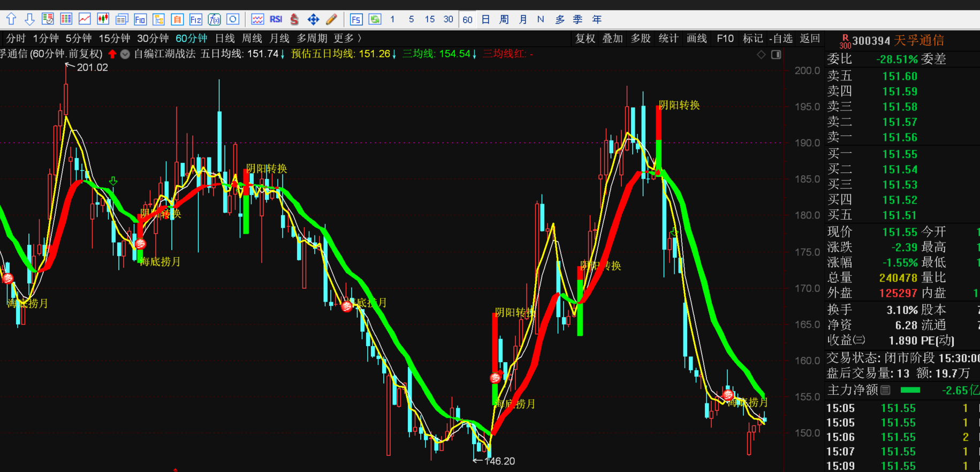980x472 pixels.
Task: Switch to the 多周期 tab
Action: pos(312,39)
